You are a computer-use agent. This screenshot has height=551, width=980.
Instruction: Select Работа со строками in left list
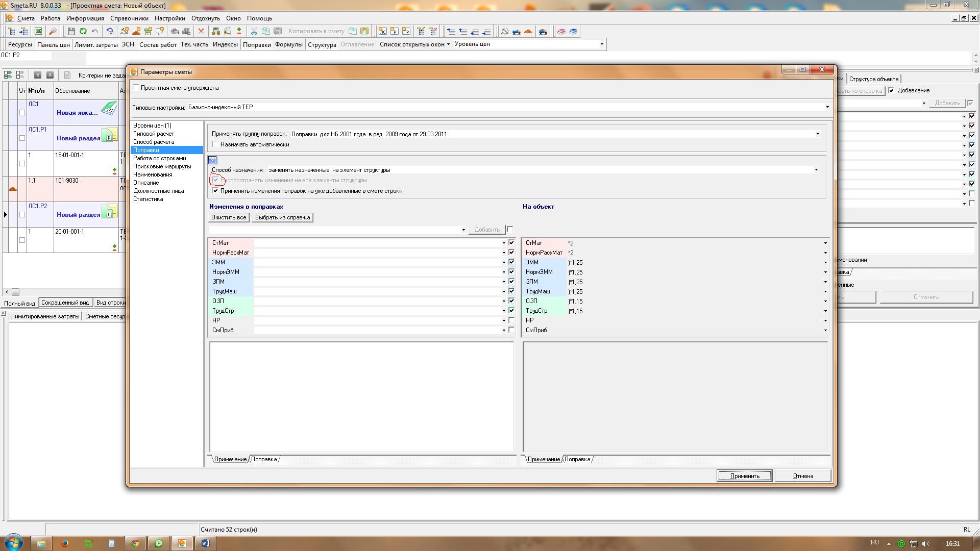(159, 158)
